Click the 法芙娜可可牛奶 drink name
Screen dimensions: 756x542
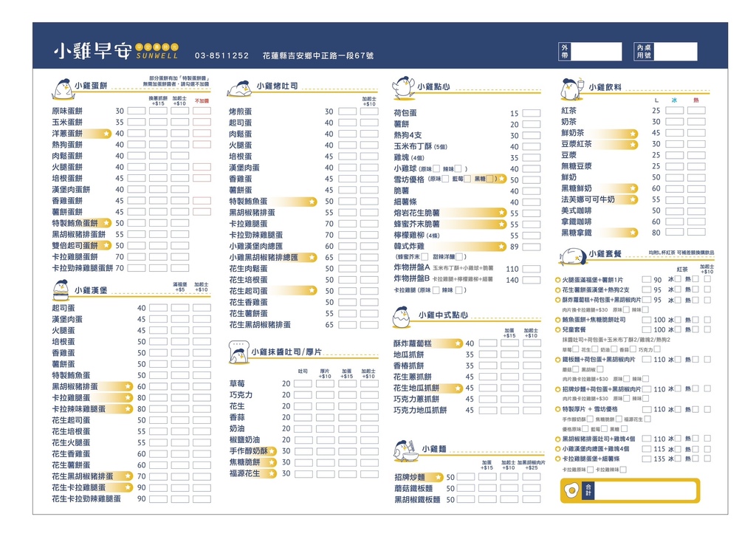[x=588, y=199]
